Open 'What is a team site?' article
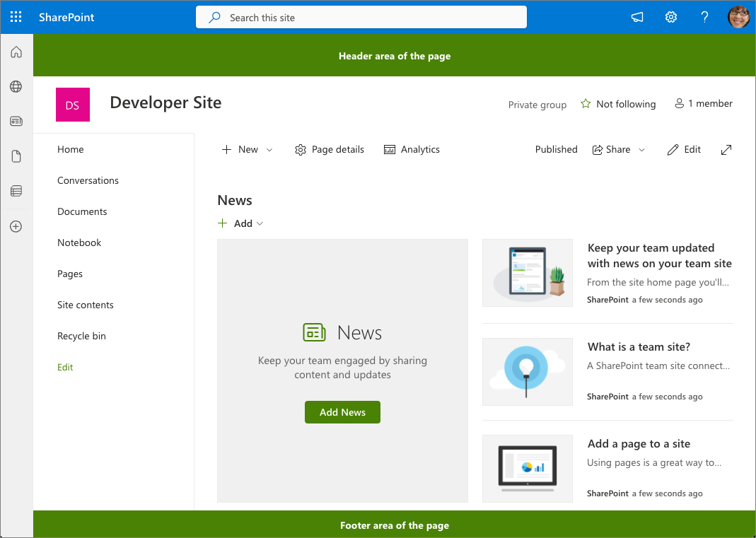Screen dimensions: 756x538 point(639,347)
